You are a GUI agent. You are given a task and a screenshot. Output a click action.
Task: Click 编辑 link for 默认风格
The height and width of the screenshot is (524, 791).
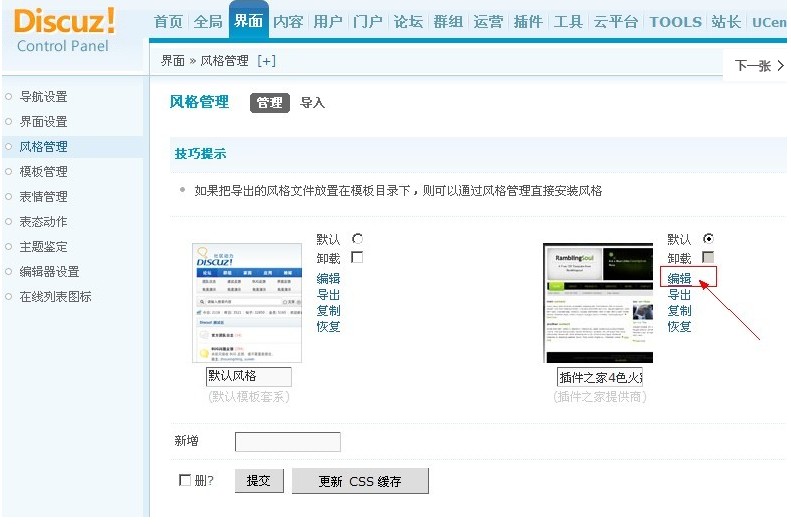point(328,278)
